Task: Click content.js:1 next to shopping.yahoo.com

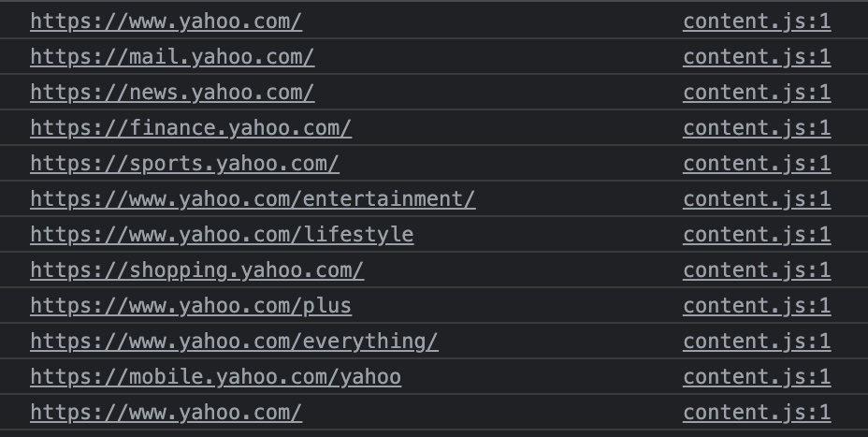Action: point(757,270)
